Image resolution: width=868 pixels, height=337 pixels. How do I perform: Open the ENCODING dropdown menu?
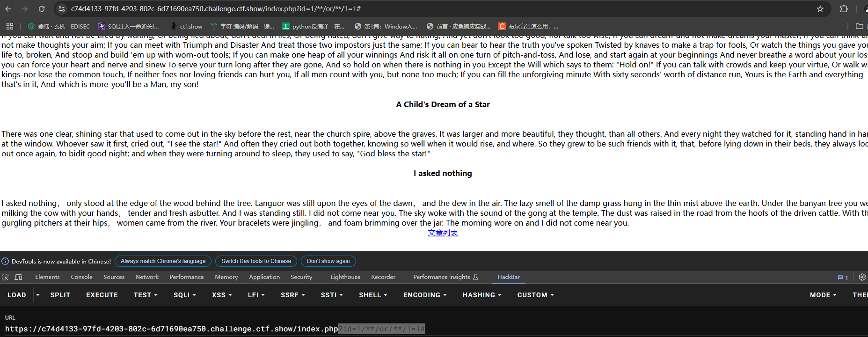point(425,295)
